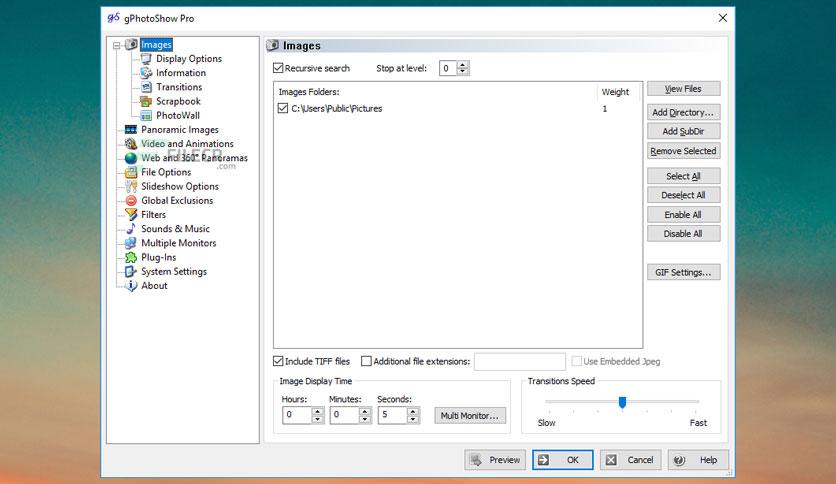Click the Video and Animations icon
This screenshot has height=484, width=836.
[131, 143]
